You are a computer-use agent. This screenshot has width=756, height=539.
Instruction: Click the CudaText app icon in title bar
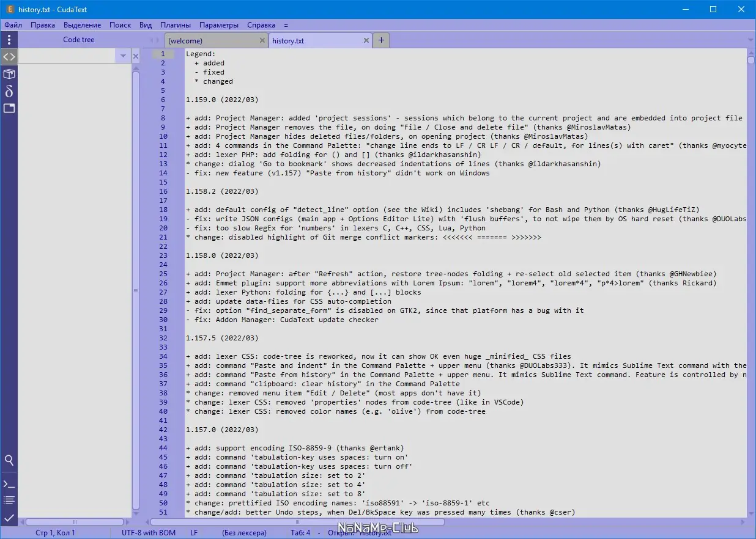pyautogui.click(x=10, y=10)
